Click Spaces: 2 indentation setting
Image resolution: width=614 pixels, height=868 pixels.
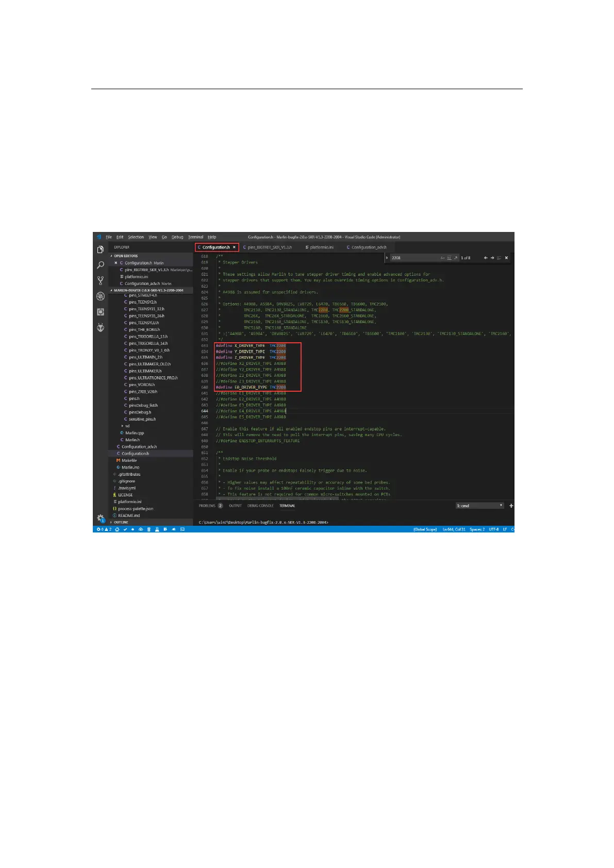[x=477, y=529]
